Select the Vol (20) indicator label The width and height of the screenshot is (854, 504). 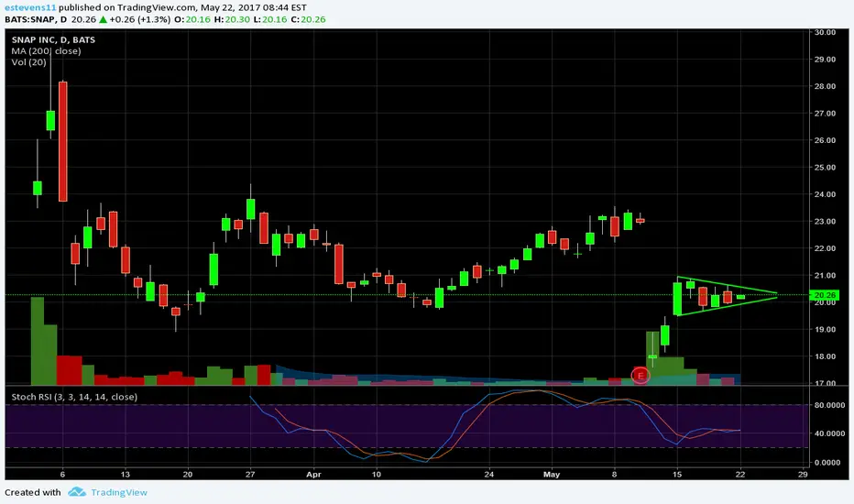tap(29, 62)
